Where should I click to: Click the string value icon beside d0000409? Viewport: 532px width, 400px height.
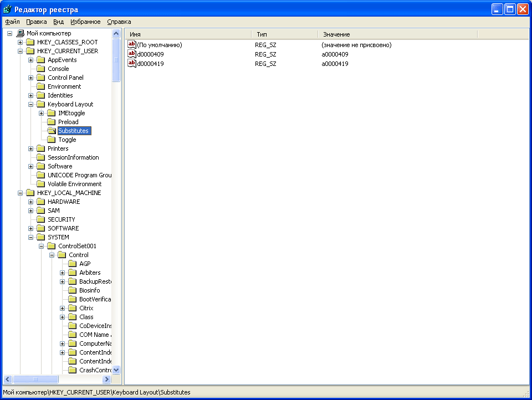132,54
